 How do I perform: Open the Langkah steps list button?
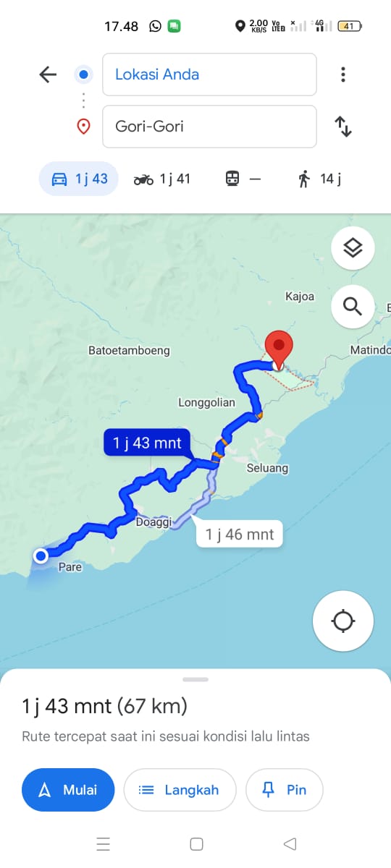[x=180, y=790]
